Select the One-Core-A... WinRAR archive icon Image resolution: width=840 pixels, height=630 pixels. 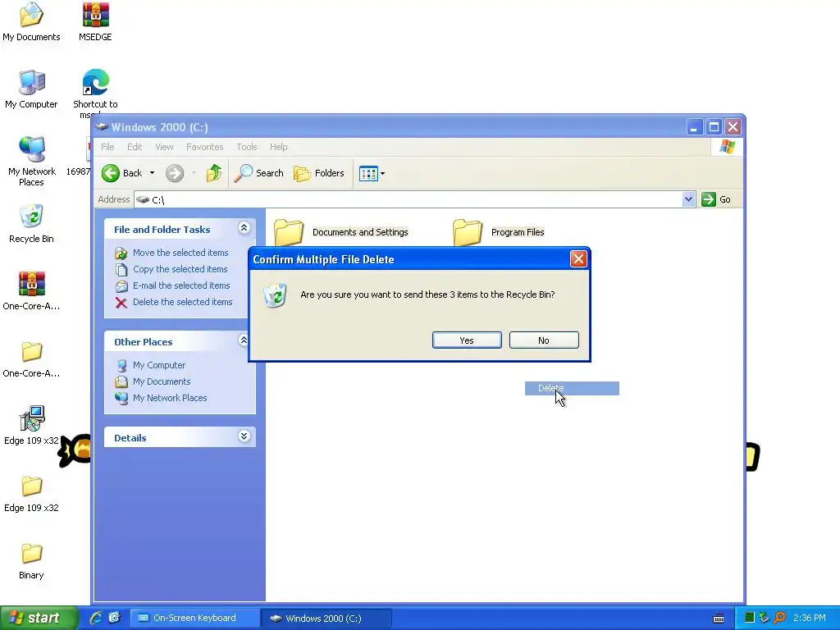[x=31, y=284]
